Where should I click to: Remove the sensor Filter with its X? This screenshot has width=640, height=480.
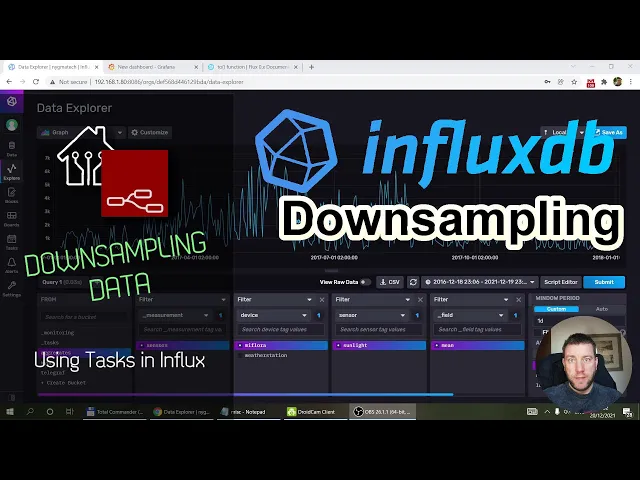420,300
